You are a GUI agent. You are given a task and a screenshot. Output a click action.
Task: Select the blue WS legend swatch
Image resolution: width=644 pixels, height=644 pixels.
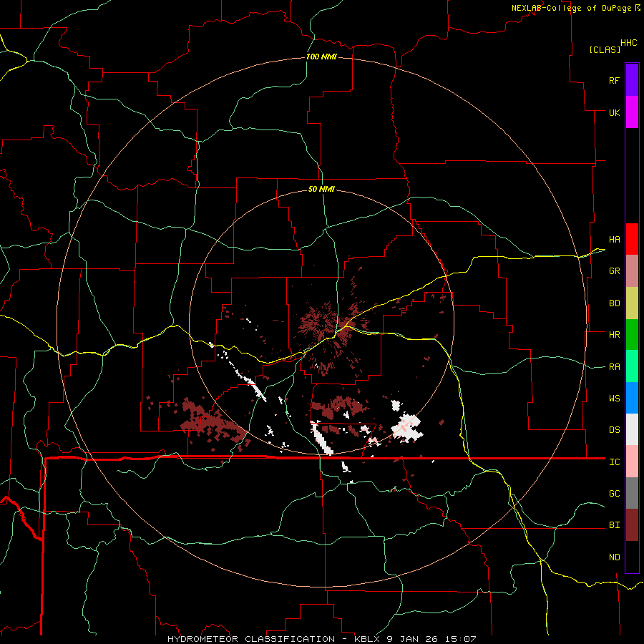point(632,398)
